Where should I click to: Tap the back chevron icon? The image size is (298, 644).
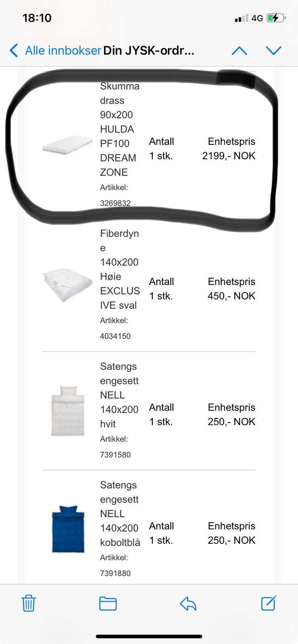click(14, 50)
